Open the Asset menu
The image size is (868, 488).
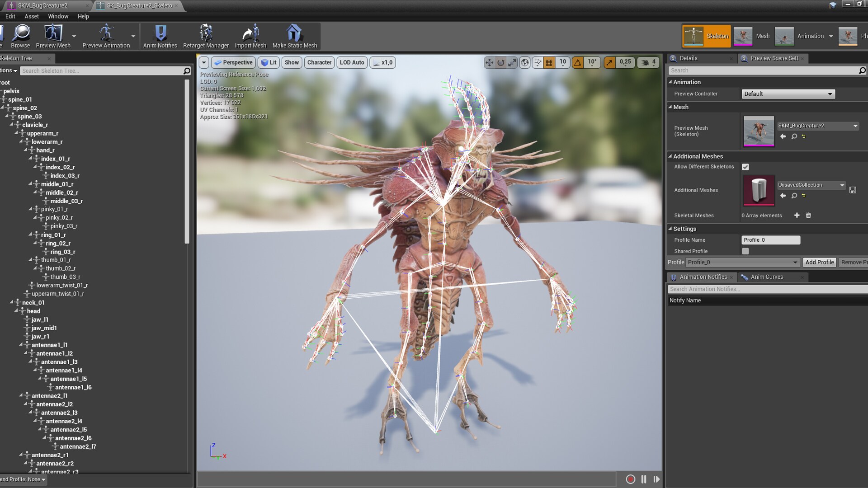click(x=32, y=16)
